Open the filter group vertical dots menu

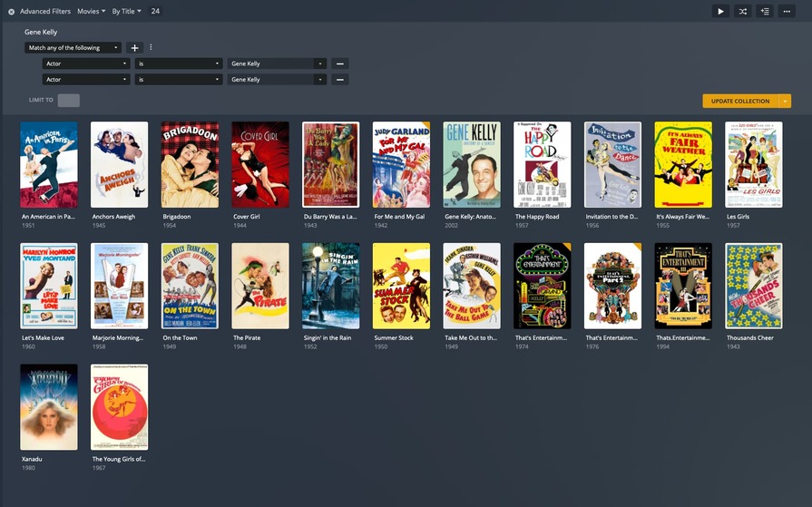tap(151, 47)
